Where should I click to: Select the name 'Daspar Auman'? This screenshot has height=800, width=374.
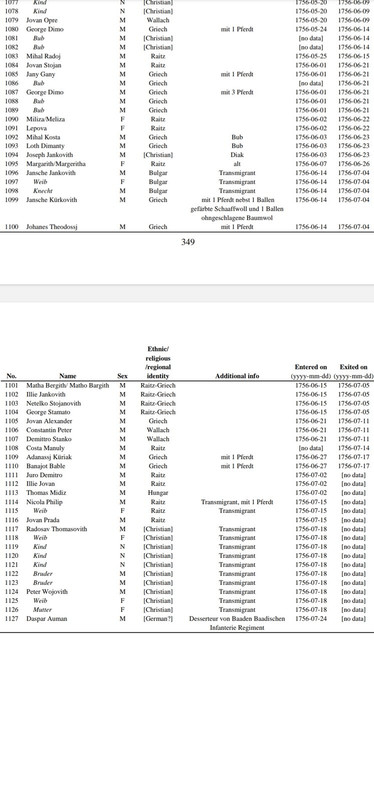click(46, 619)
